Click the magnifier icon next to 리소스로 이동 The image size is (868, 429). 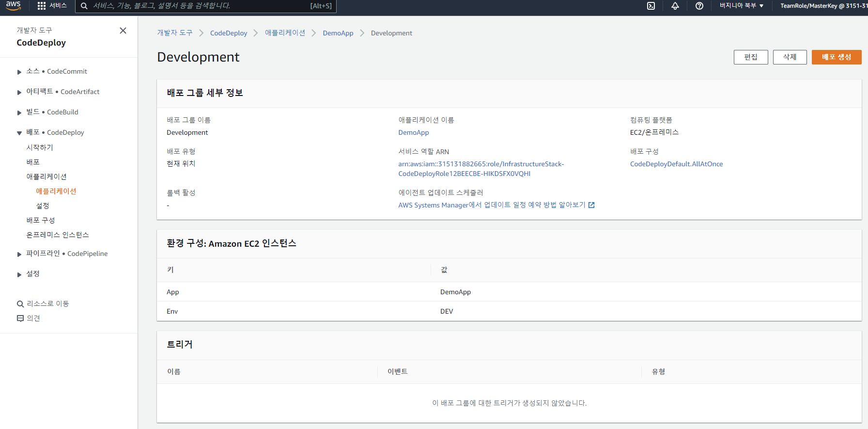(x=20, y=304)
